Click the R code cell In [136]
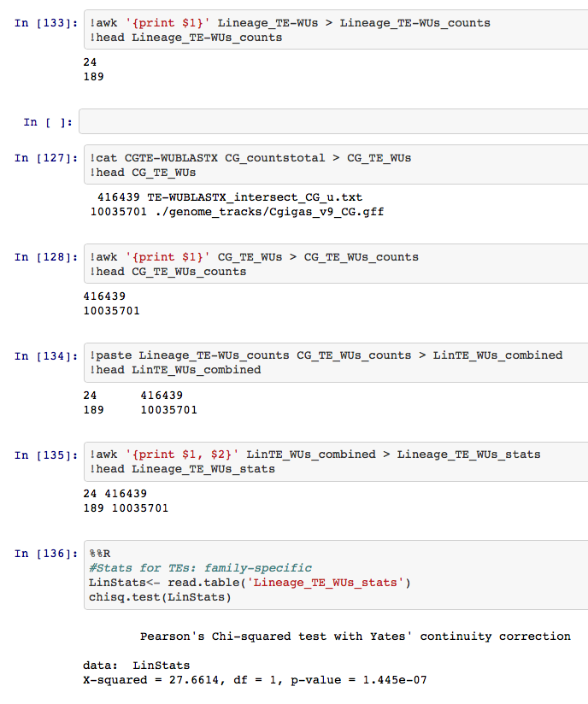 point(336,575)
